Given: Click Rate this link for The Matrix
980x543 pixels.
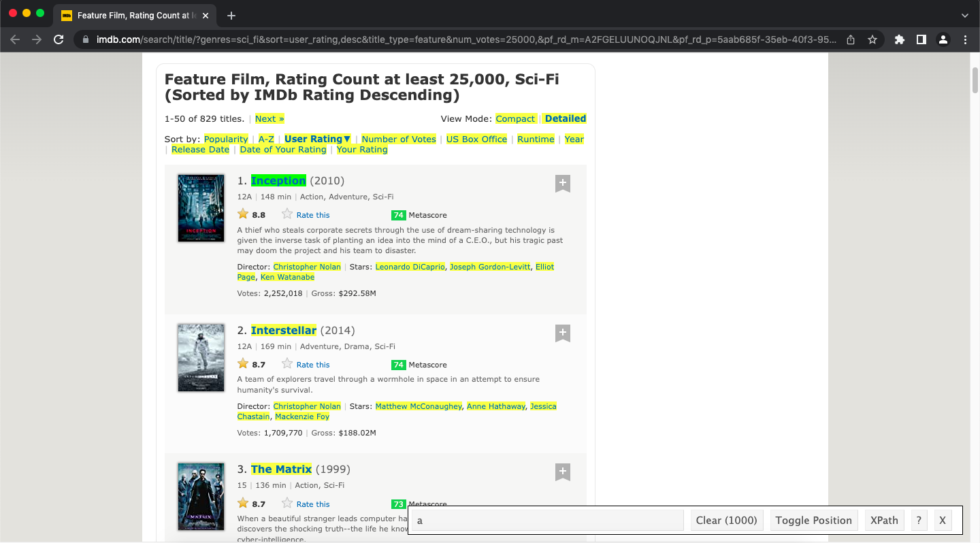Looking at the screenshot, I should pos(313,504).
